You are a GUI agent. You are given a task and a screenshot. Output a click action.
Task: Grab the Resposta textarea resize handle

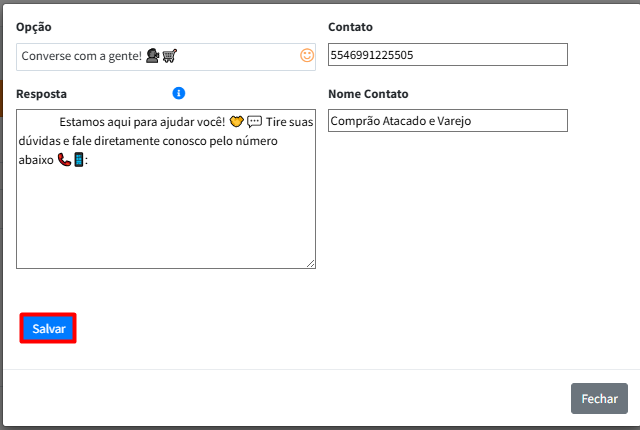point(311,264)
